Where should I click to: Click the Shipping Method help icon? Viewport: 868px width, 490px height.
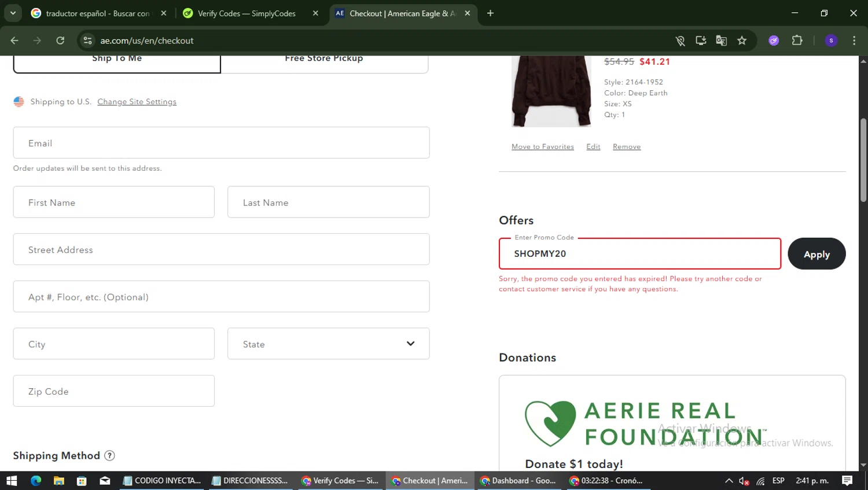(x=109, y=456)
